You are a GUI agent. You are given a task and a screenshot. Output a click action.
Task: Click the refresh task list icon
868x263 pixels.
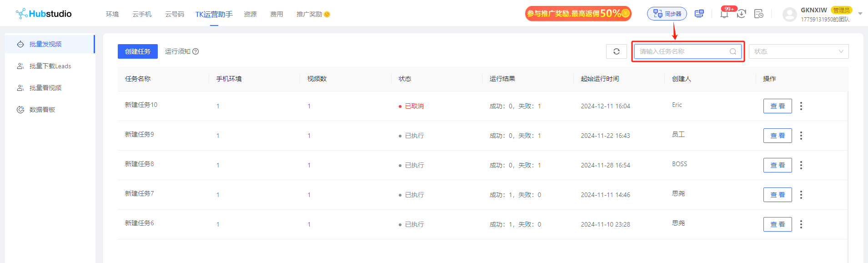(616, 51)
